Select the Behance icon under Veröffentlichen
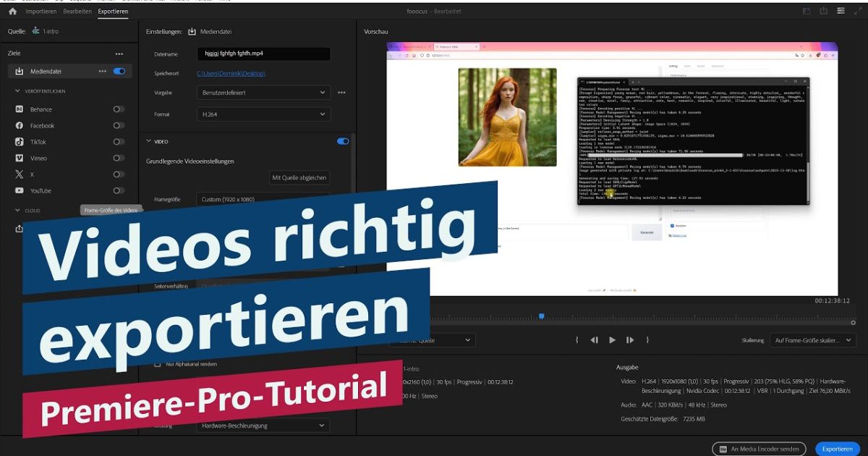Viewport: 868px width, 456px height. (x=20, y=109)
